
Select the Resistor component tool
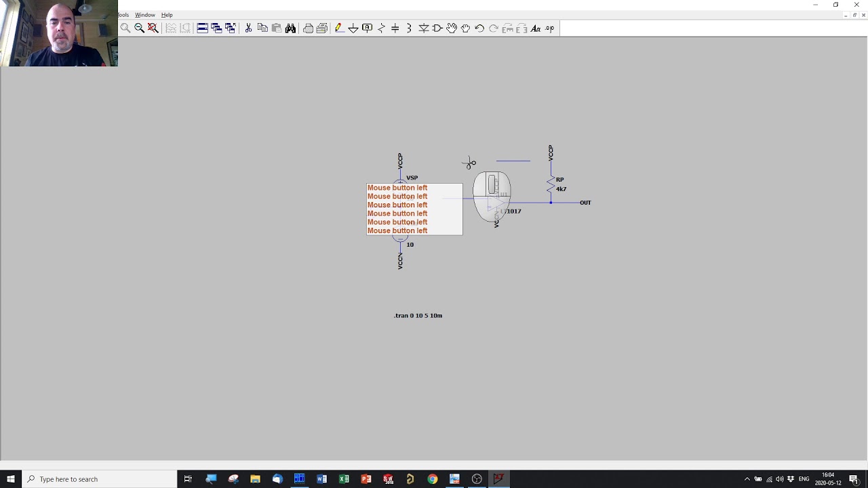click(382, 28)
